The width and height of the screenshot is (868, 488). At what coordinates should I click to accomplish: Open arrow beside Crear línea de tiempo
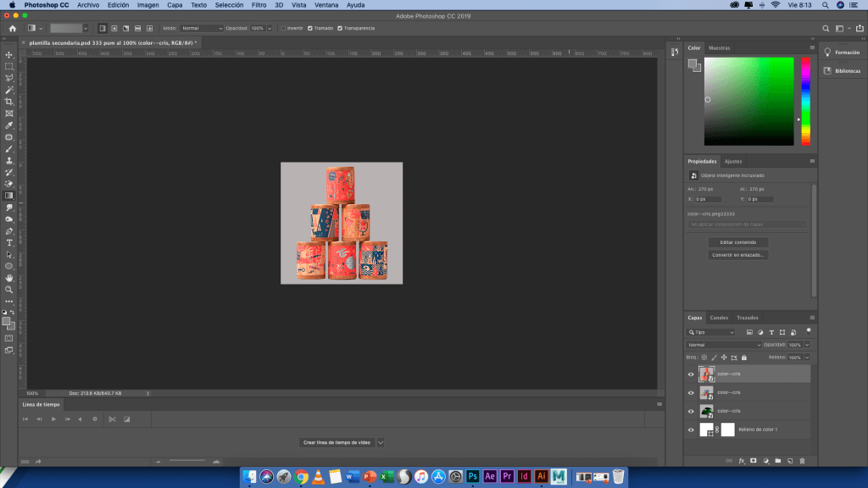[381, 442]
